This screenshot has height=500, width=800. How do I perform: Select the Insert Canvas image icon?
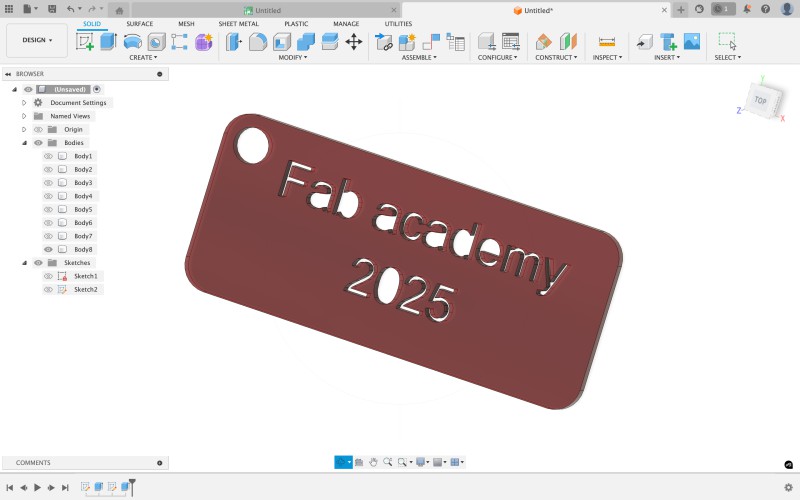tap(692, 42)
